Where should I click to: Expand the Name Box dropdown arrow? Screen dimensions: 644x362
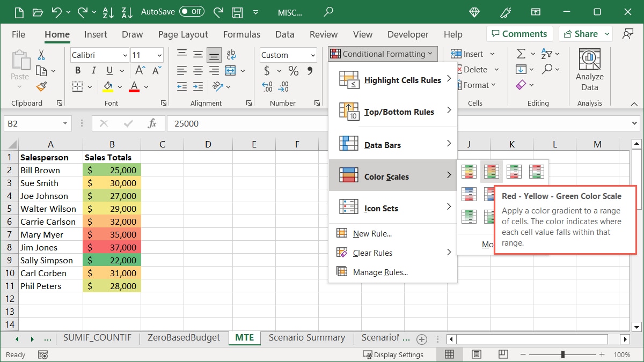65,123
